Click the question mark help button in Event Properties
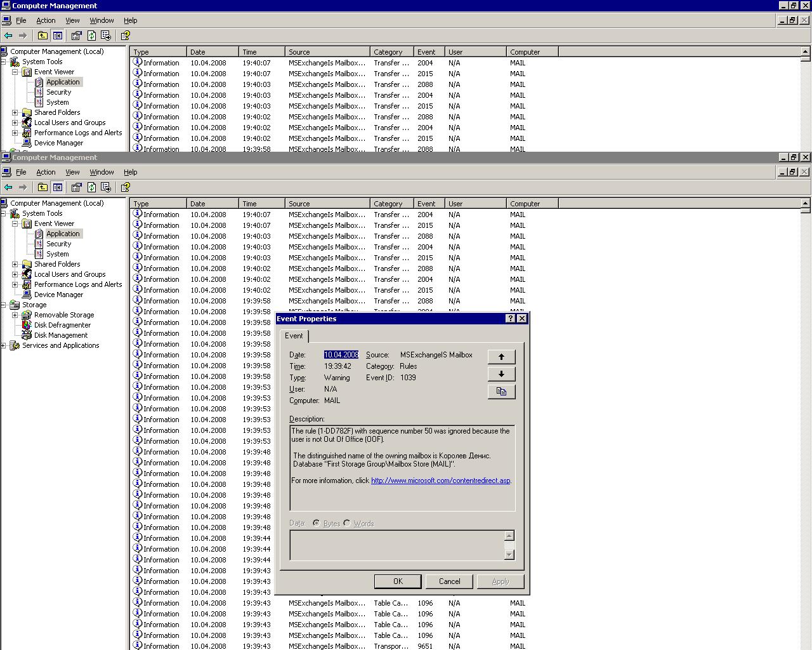Screen dimensions: 812x650 tap(510, 319)
